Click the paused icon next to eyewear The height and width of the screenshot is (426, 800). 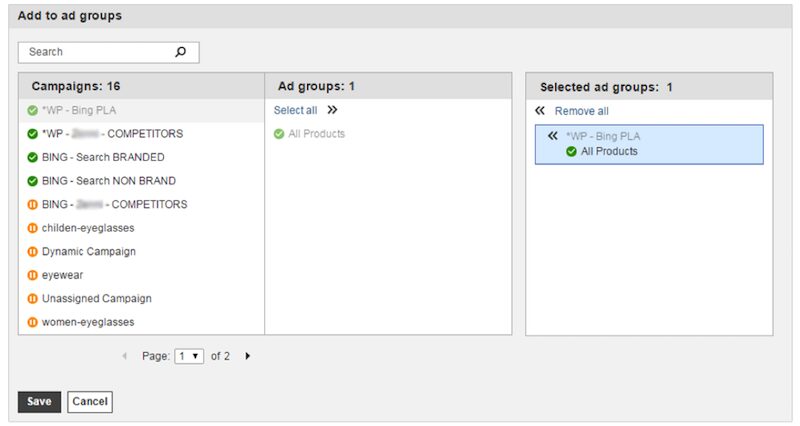(32, 275)
